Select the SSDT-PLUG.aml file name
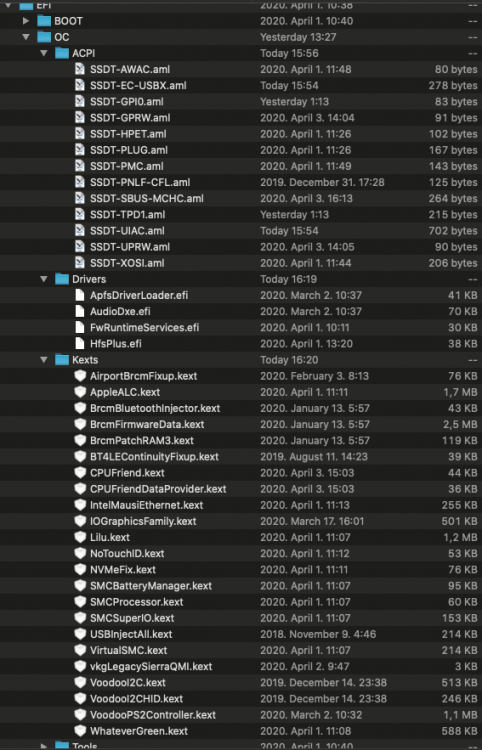Screen dimensions: 482x750 pos(129,150)
